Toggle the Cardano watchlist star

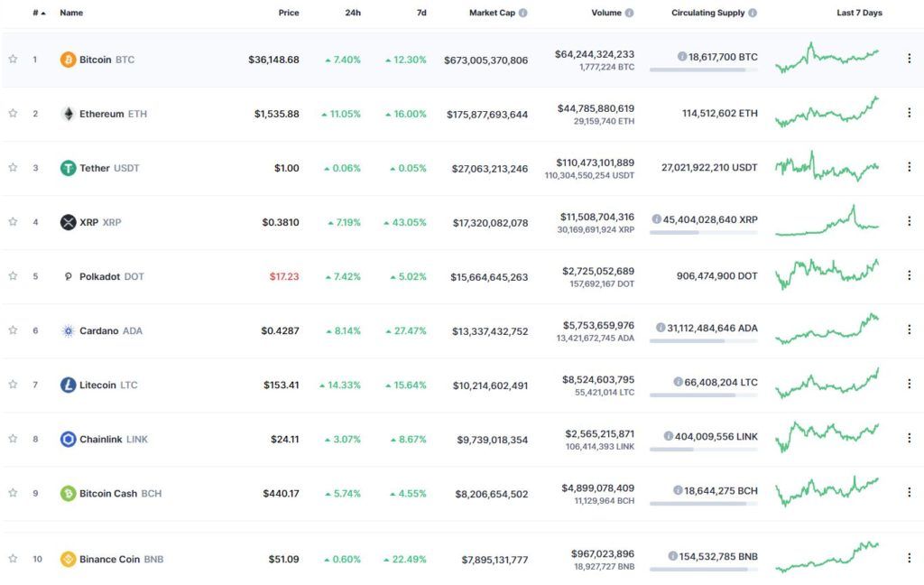(x=13, y=330)
